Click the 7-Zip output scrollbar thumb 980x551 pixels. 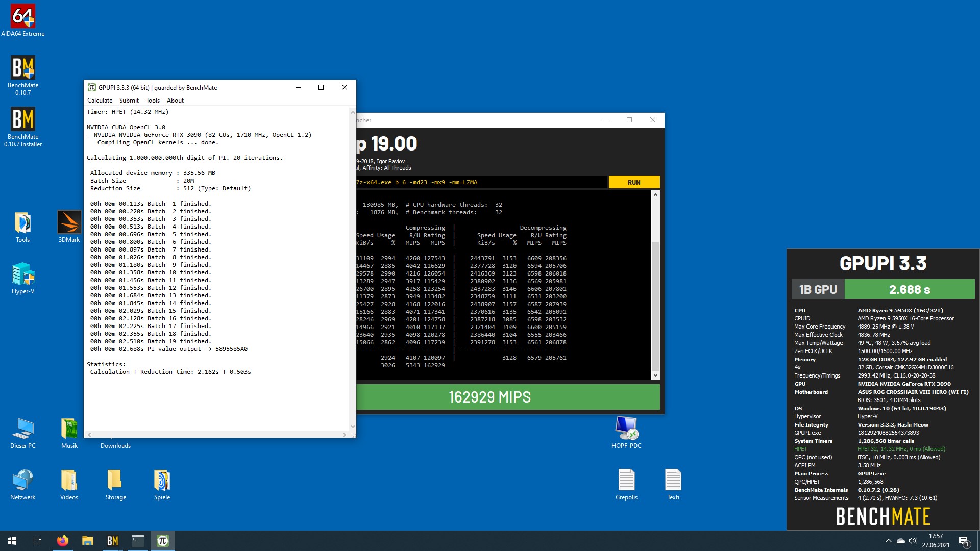(x=655, y=306)
